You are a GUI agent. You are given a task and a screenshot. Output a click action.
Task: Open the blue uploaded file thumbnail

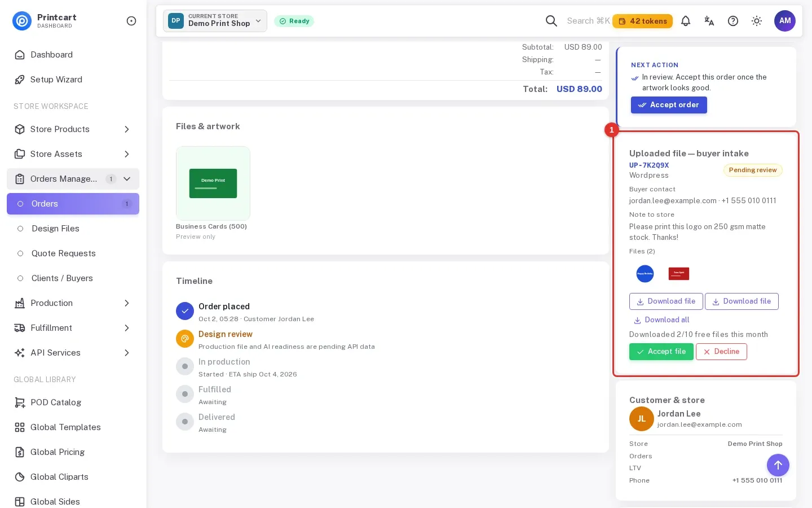[x=645, y=274]
